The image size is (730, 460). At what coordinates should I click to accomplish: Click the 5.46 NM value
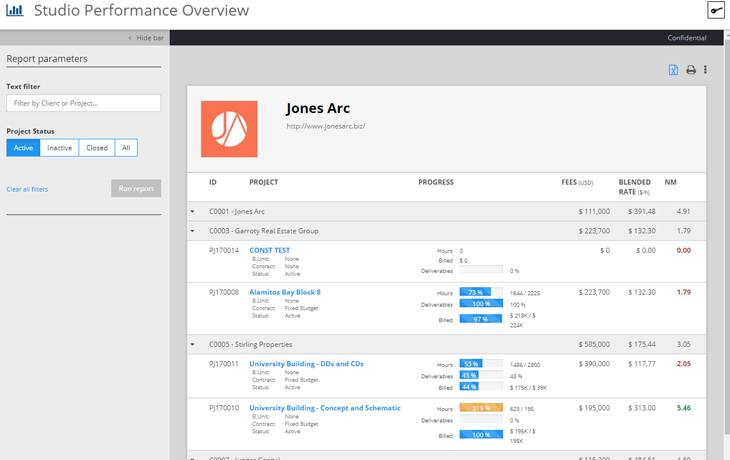[683, 407]
